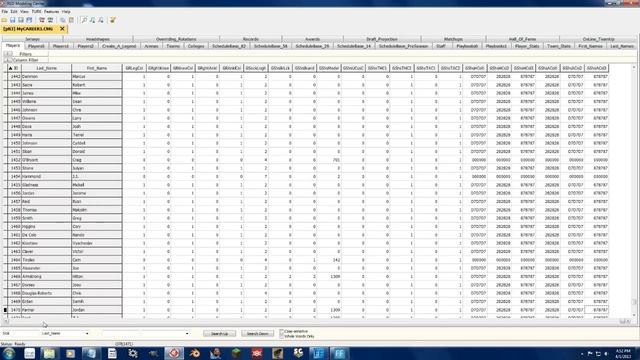This screenshot has height=360, width=640.
Task: Click the Find magnifier toolbar icon
Action: pyautogui.click(x=84, y=20)
